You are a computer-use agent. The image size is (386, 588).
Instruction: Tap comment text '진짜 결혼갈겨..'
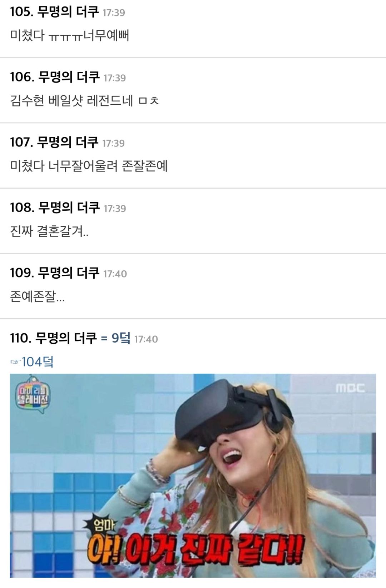click(x=49, y=231)
